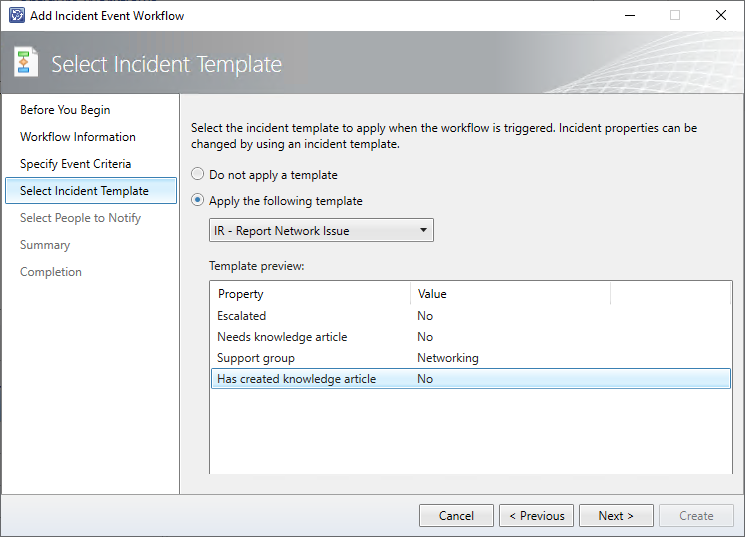
Task: Open Workflow Information step
Action: (78, 137)
